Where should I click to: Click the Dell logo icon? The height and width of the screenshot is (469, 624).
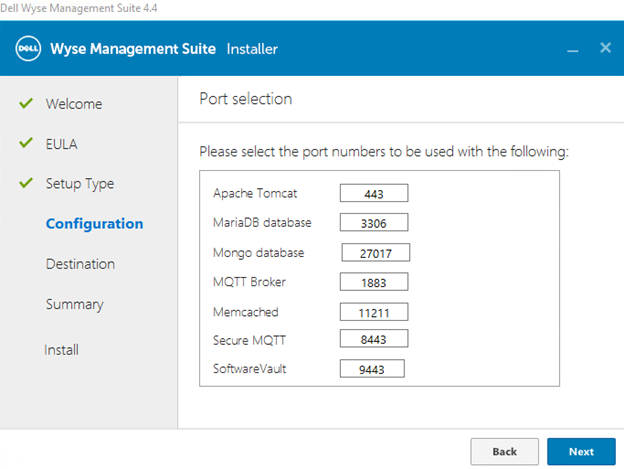pos(28,48)
